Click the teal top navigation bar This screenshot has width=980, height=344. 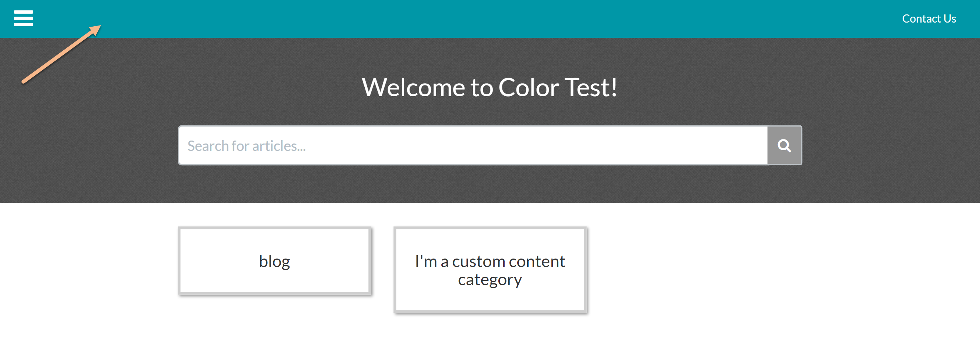[456, 18]
